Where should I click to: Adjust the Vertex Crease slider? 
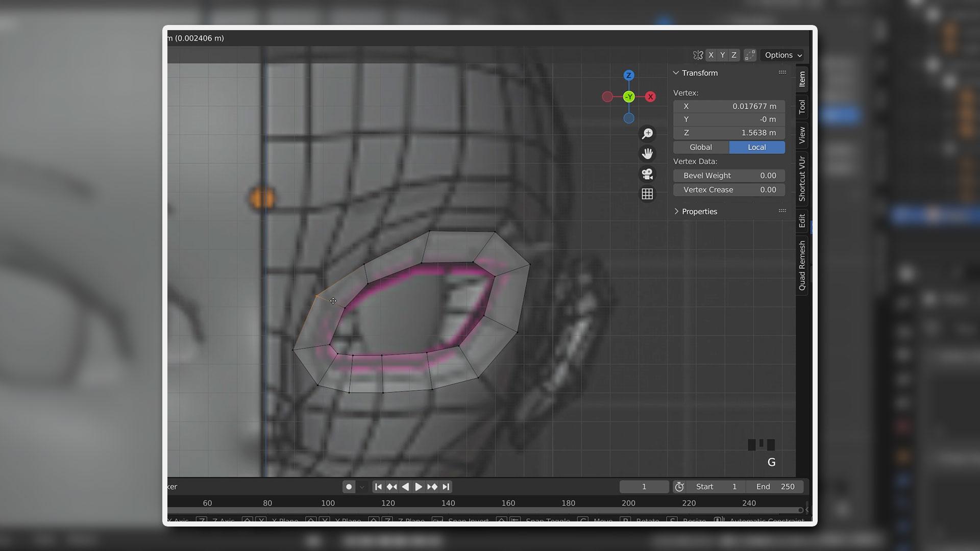[x=729, y=189]
